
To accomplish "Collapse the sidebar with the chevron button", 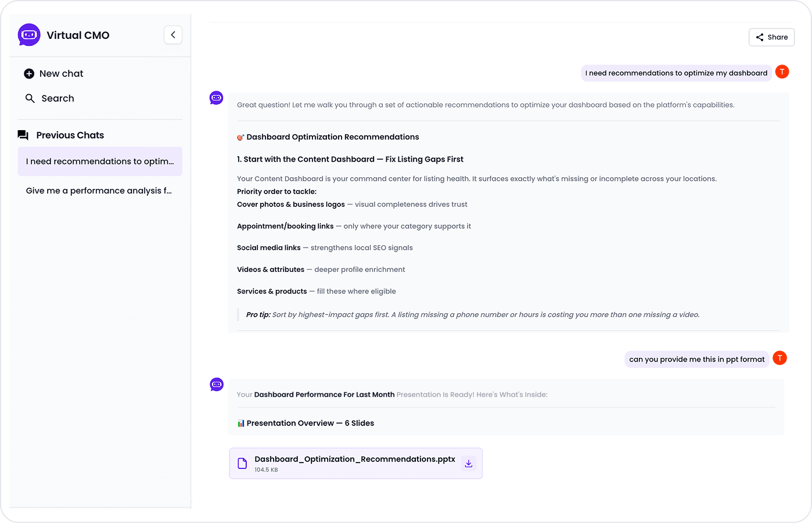I will click(173, 35).
